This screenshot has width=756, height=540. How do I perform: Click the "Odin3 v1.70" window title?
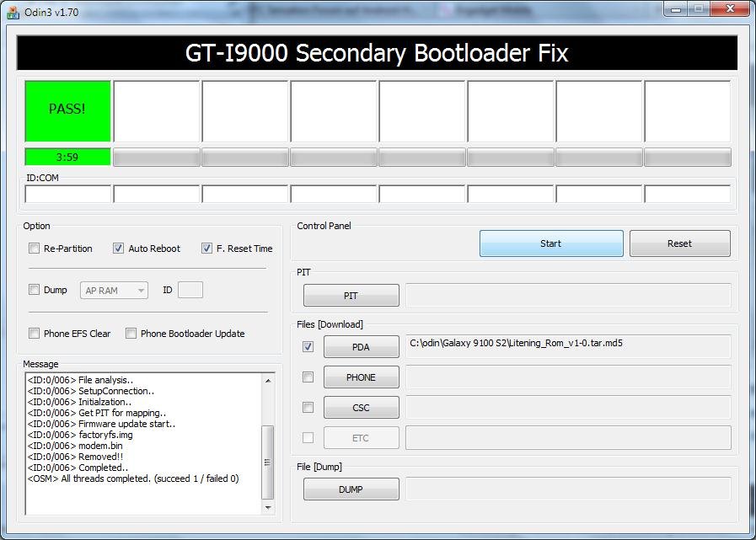(51, 12)
